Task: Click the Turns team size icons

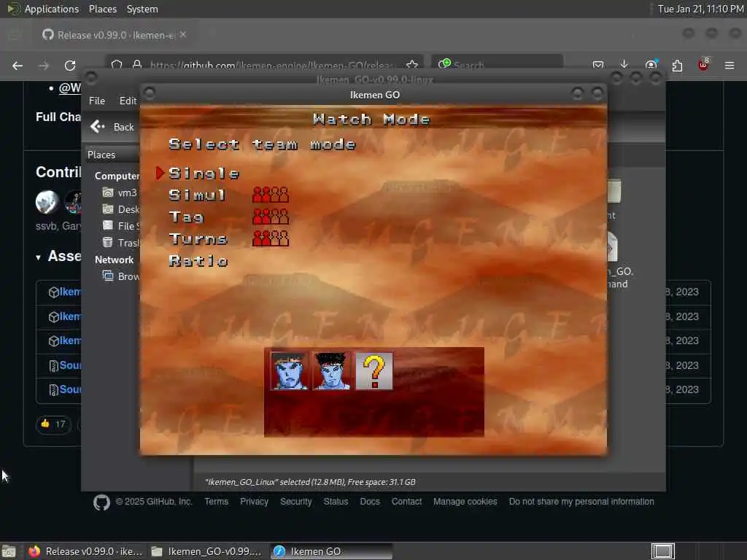Action: pyautogui.click(x=271, y=238)
